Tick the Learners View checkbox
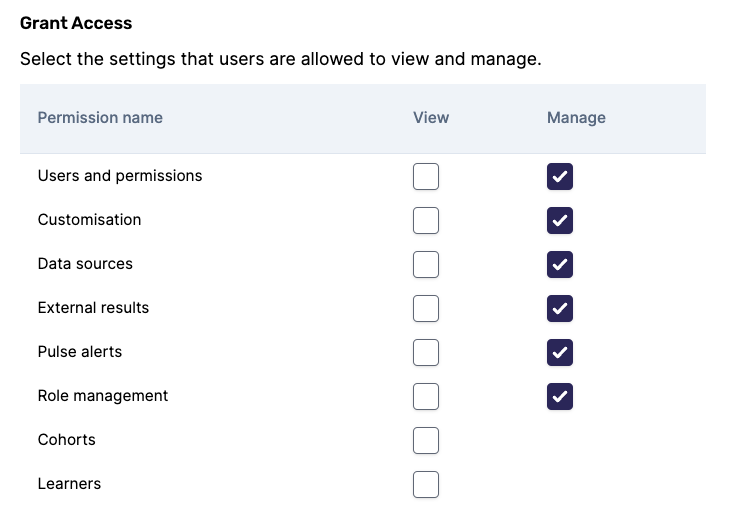The height and width of the screenshot is (517, 729). click(426, 484)
